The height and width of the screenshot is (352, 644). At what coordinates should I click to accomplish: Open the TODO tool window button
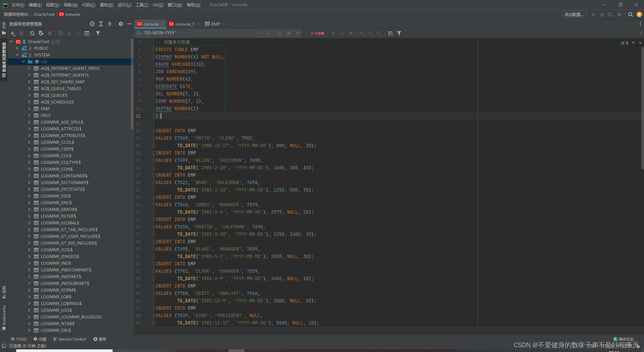click(19, 339)
